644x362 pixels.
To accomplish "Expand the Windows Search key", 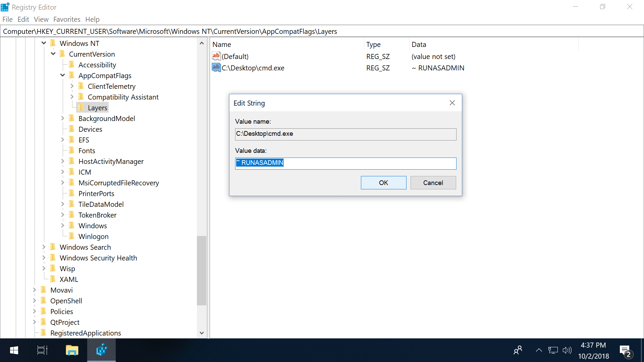I will click(44, 247).
